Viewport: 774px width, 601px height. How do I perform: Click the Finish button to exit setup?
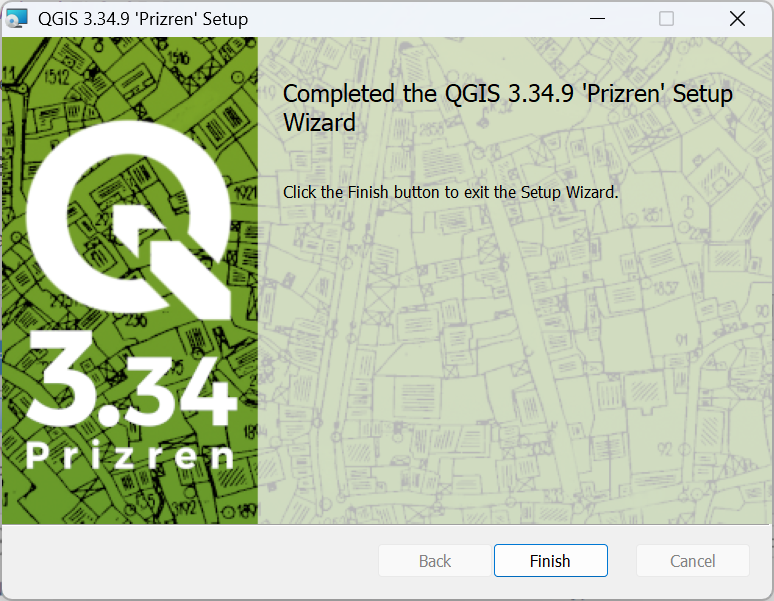point(550,561)
